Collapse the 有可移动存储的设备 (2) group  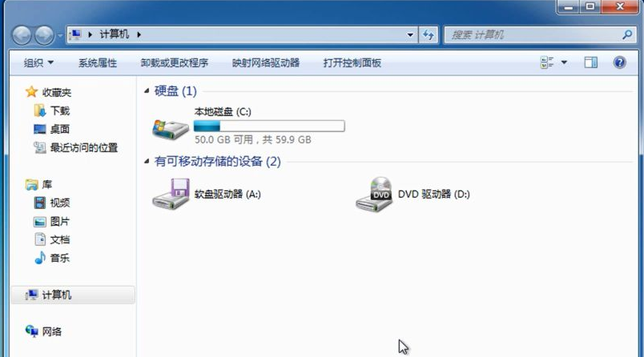point(147,161)
